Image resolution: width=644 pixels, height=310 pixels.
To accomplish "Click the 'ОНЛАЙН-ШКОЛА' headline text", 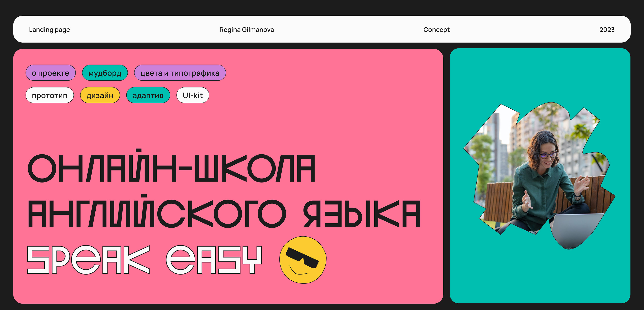I will pyautogui.click(x=171, y=168).
